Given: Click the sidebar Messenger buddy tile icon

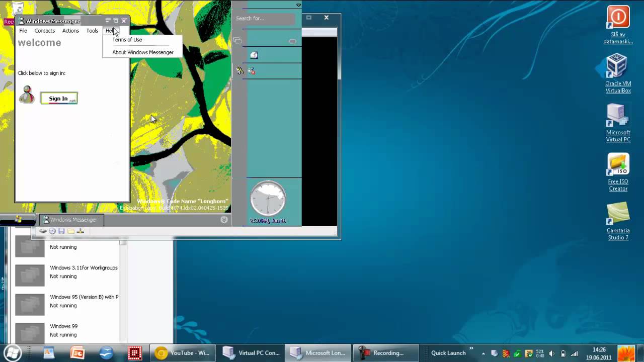Looking at the screenshot, I should click(x=254, y=55).
